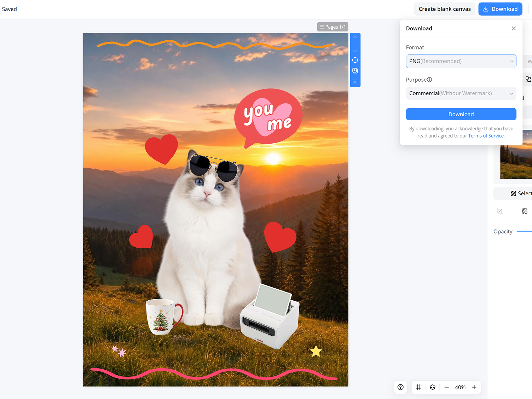Open the Terms of Service link
Viewport: 532px width, 399px height.
(x=486, y=136)
